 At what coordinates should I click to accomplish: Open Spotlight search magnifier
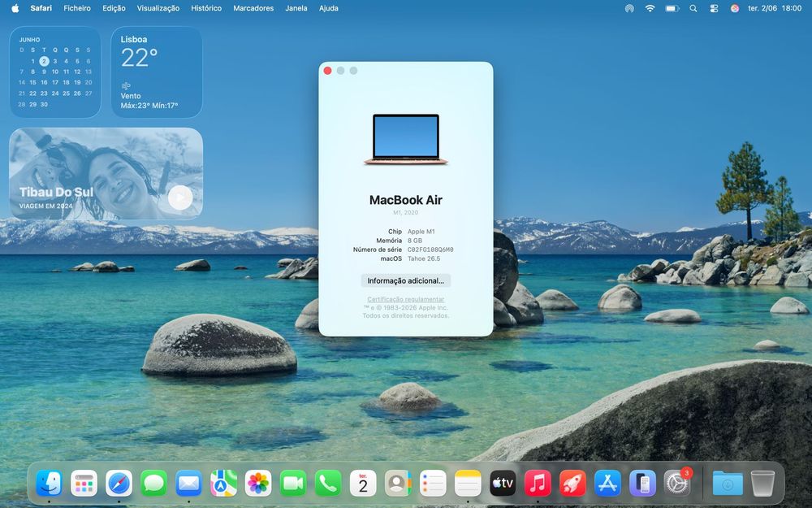pyautogui.click(x=693, y=8)
